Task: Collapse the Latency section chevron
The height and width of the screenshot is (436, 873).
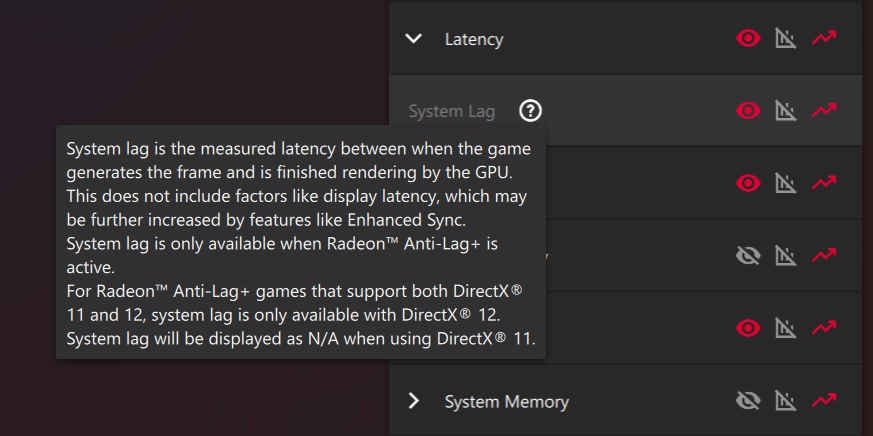Action: coord(414,39)
